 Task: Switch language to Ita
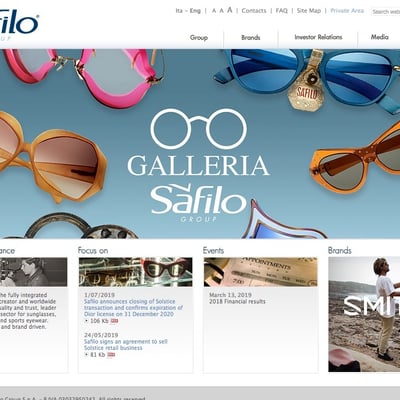coord(179,11)
